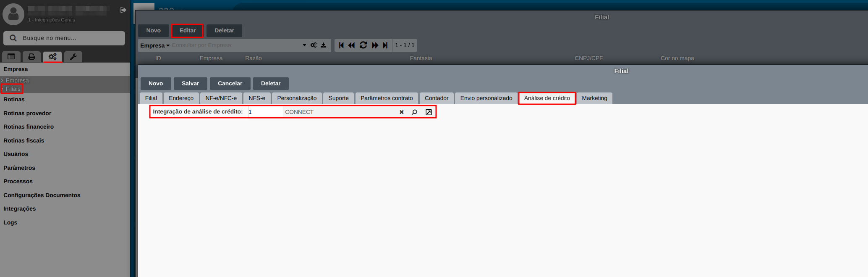Open linked integration record with arrow icon
Image resolution: width=868 pixels, height=277 pixels.
coord(429,112)
